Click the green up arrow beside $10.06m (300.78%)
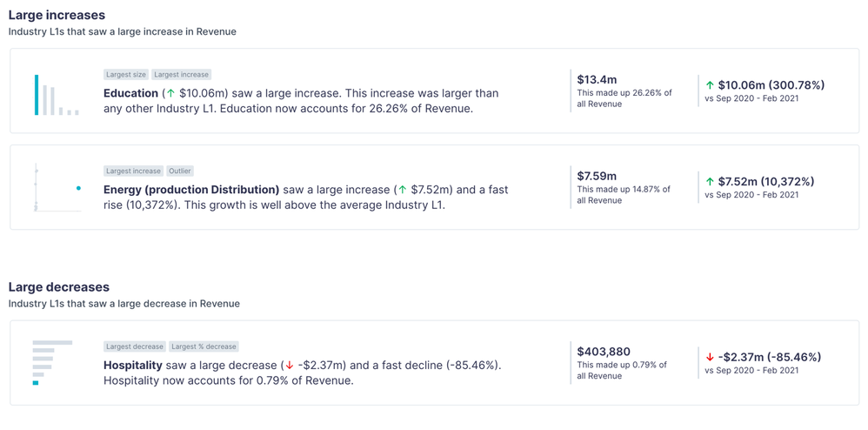The height and width of the screenshot is (430, 868). click(710, 85)
